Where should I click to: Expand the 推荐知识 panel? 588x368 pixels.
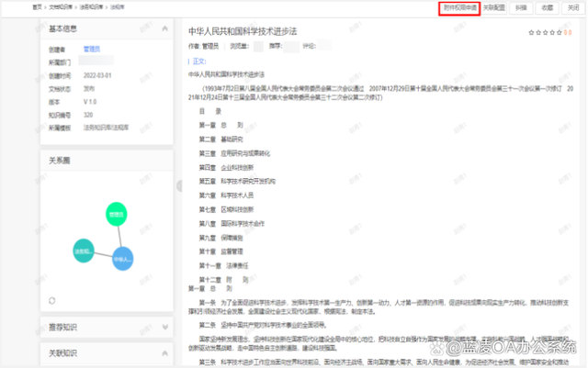[x=164, y=326]
